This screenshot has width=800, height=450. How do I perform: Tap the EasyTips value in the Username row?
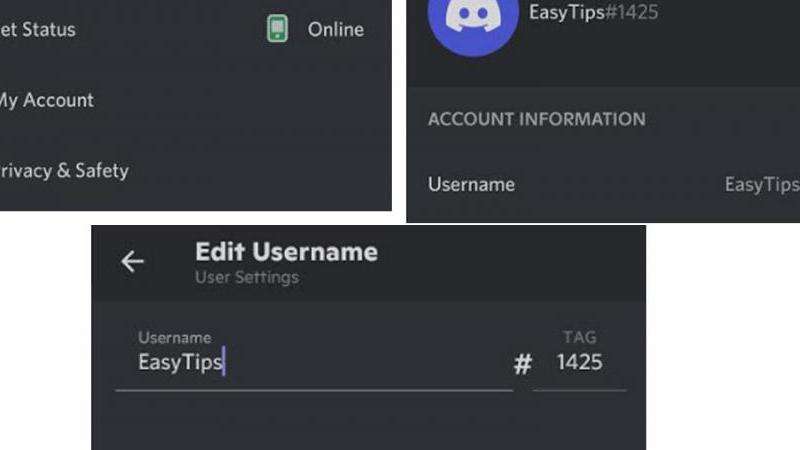click(762, 184)
